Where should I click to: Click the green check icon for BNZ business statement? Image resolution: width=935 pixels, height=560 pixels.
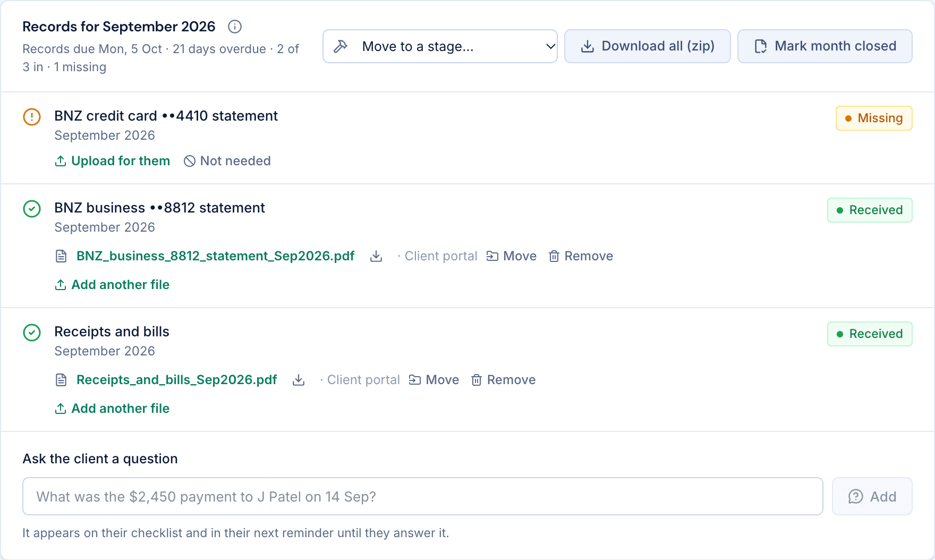[32, 209]
